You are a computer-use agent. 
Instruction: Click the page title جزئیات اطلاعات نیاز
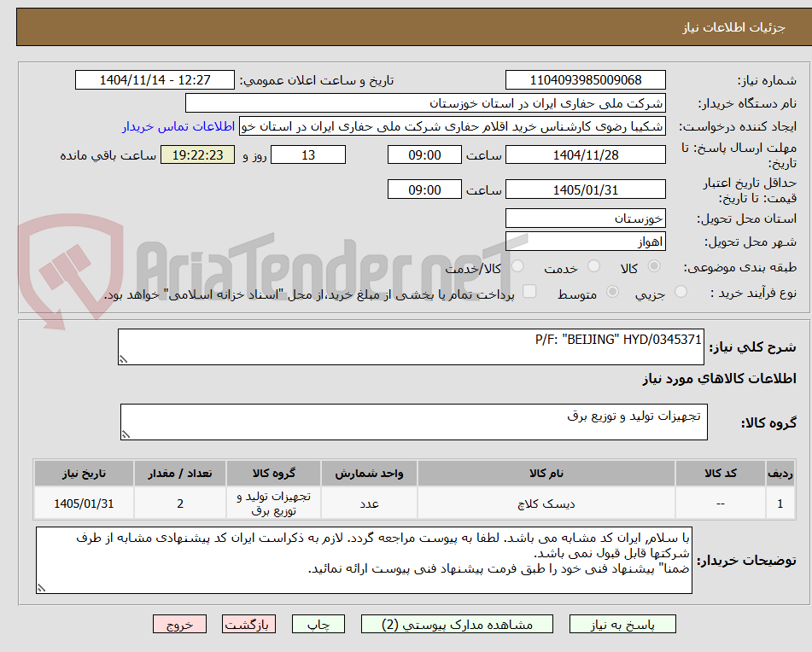733,27
